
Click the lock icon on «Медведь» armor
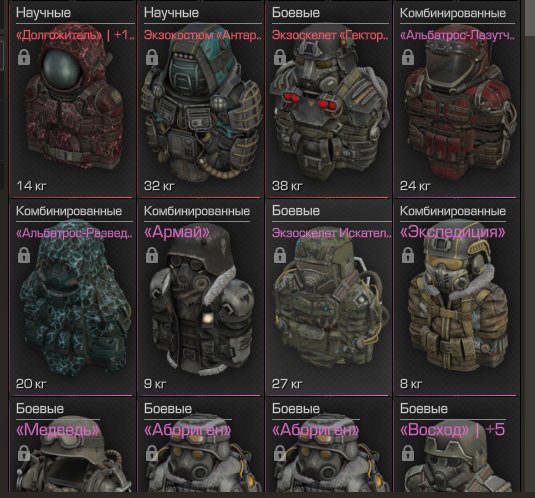(24, 453)
